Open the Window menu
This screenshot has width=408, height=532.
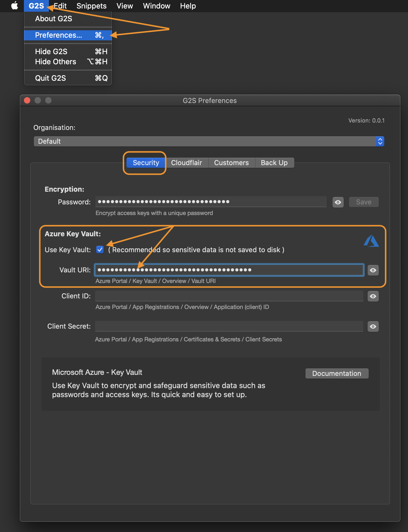pyautogui.click(x=156, y=6)
